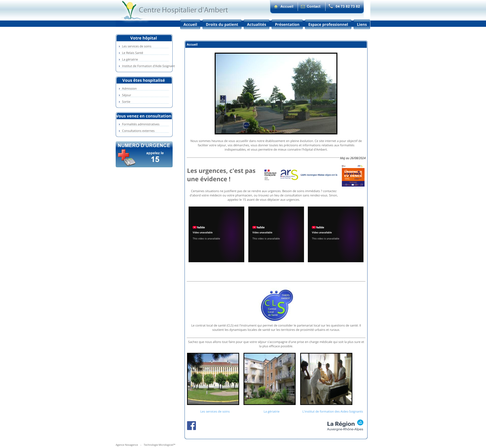Click the red cross telephone emergency icon
The height and width of the screenshot is (448, 486).
[126, 158]
